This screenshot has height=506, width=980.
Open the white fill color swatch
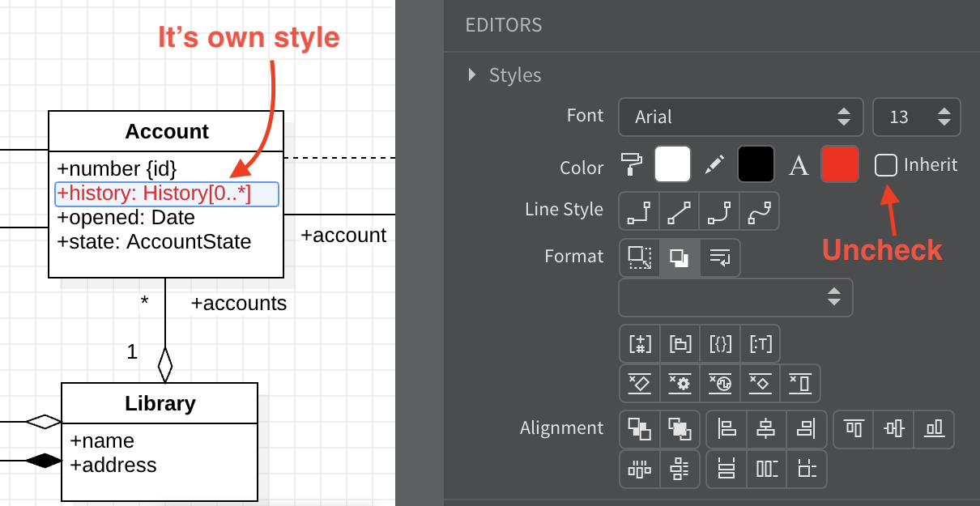point(672,165)
